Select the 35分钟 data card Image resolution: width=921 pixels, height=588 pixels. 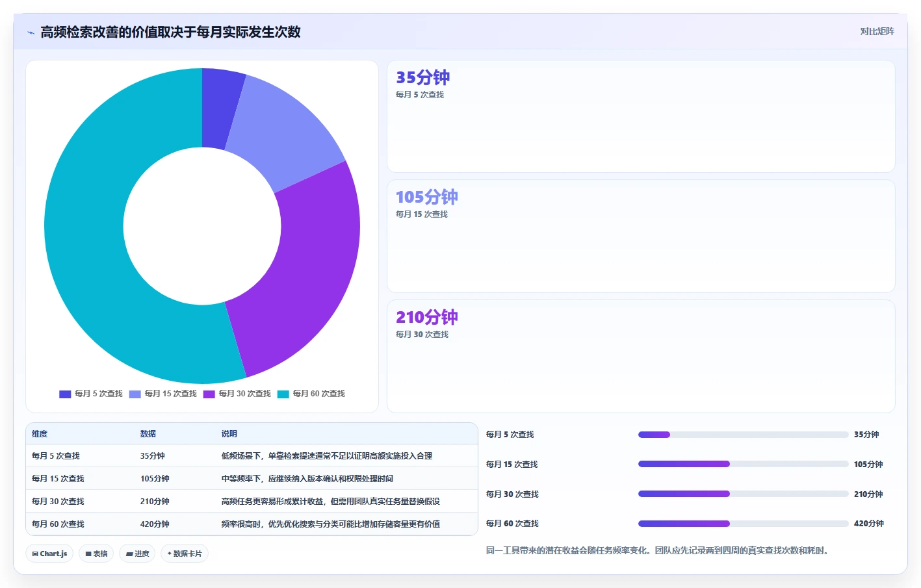pos(641,116)
